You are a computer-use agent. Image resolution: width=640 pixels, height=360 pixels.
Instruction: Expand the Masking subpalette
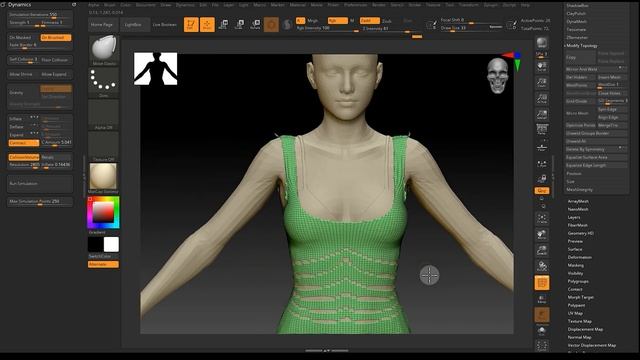pos(576,265)
